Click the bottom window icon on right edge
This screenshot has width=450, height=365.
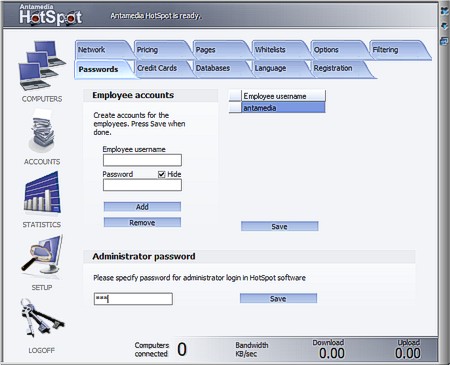445,41
